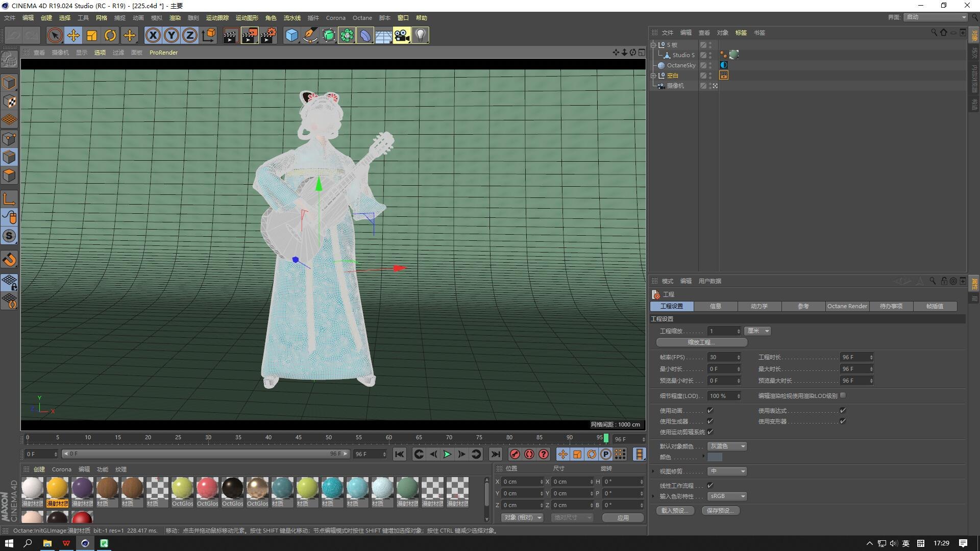Open the sRGB input color profile dropdown
Viewport: 980px width, 551px height.
point(727,496)
